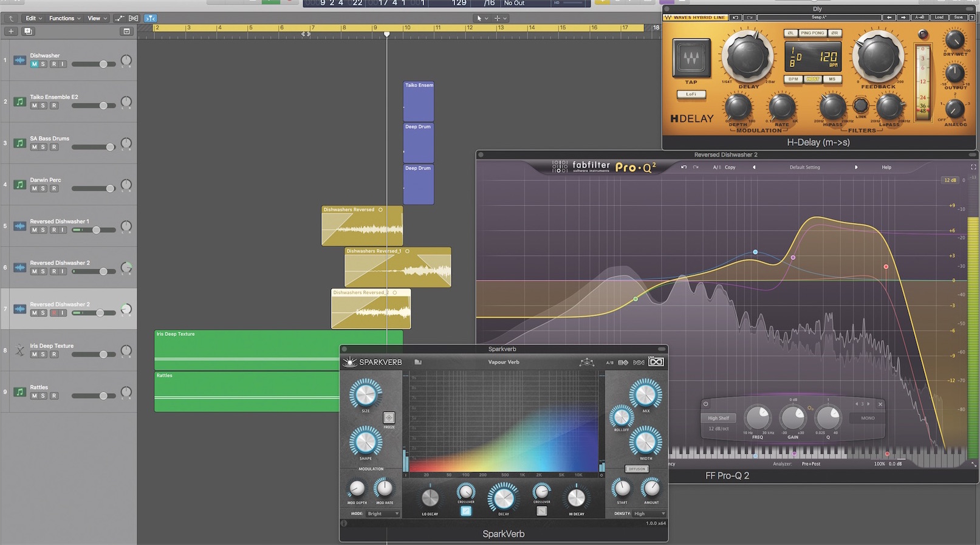Toggle PING PONG mode in H-Delay
980x545 pixels.
click(x=812, y=33)
